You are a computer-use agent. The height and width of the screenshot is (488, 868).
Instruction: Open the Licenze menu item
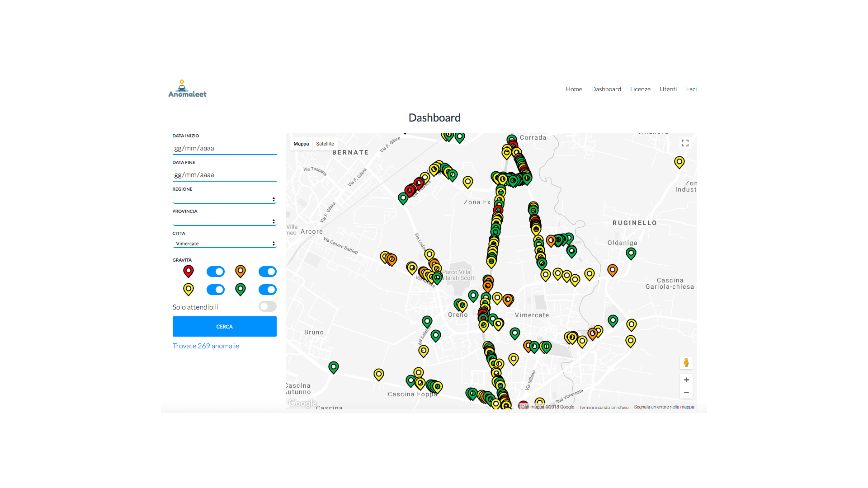coord(640,89)
